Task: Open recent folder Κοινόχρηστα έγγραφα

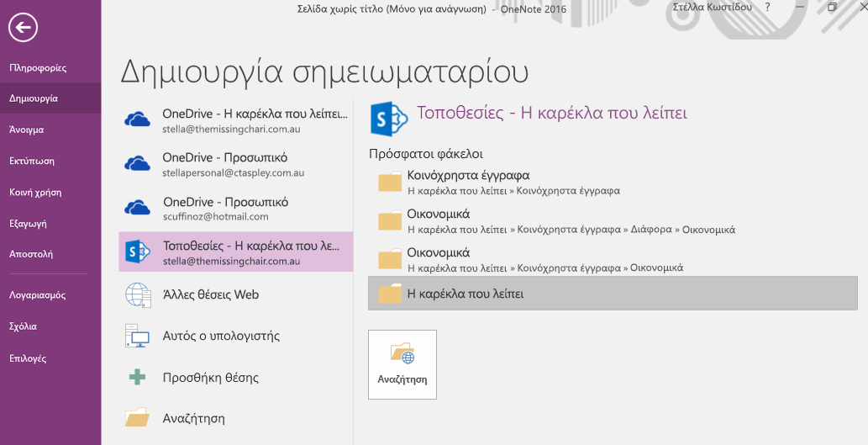Action: click(613, 183)
